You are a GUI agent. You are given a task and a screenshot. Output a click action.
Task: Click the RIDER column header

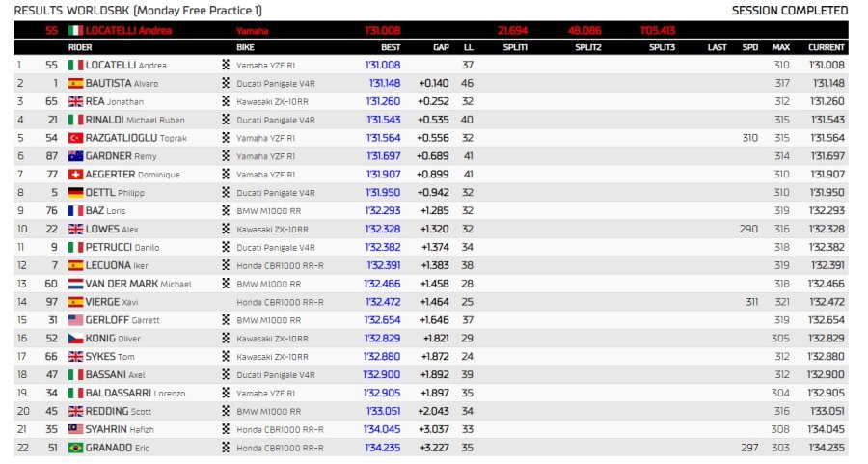click(80, 47)
